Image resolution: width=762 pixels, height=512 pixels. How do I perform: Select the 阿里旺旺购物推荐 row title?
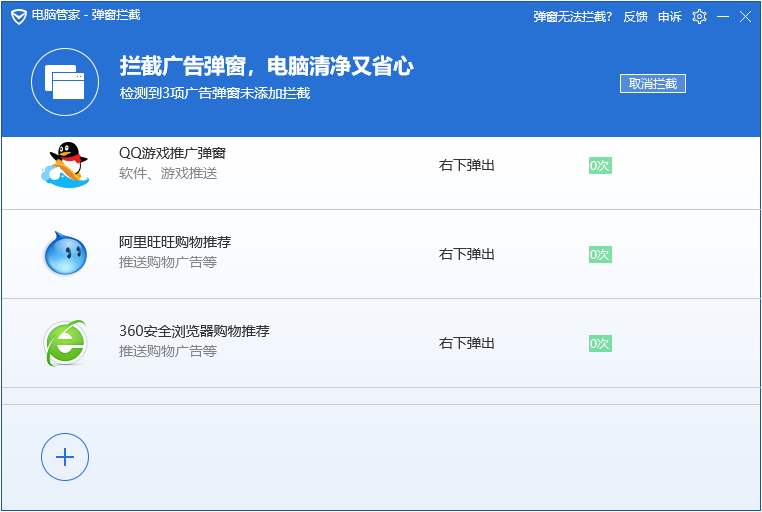175,242
